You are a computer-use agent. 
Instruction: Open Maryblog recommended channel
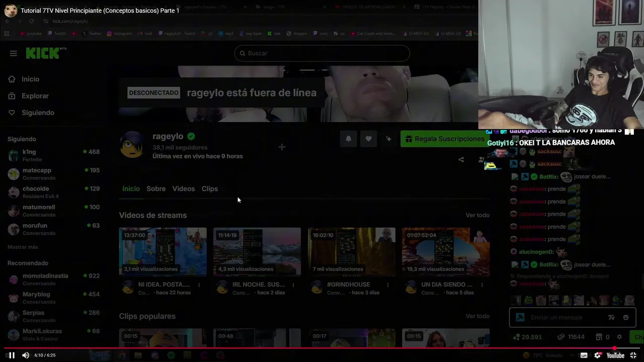[x=53, y=298]
